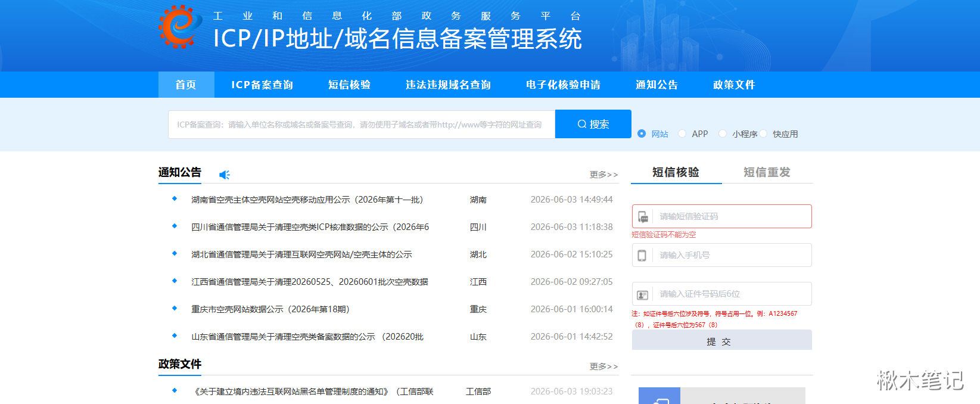This screenshot has height=404, width=980.
Task: Click the phone icon in phone number field
Action: [x=642, y=255]
